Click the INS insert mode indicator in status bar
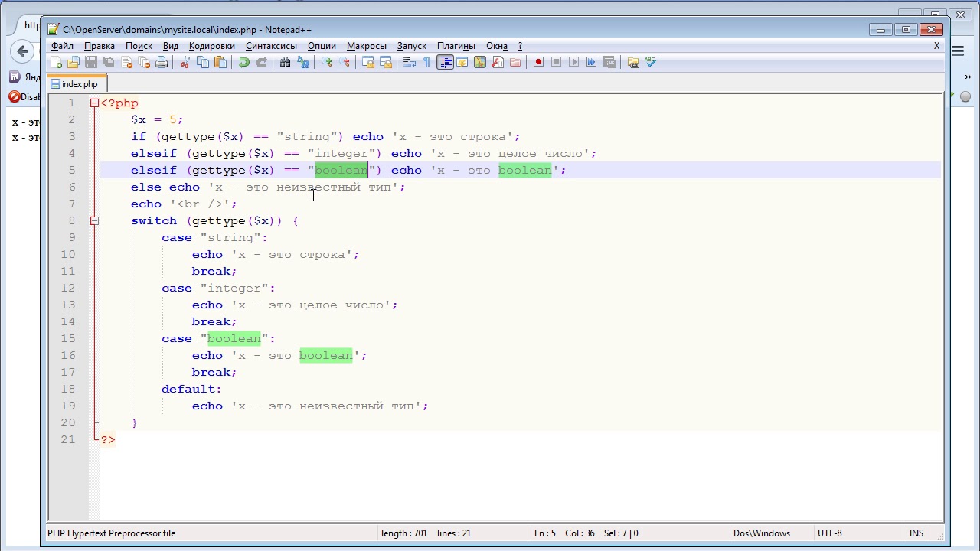 coord(916,533)
